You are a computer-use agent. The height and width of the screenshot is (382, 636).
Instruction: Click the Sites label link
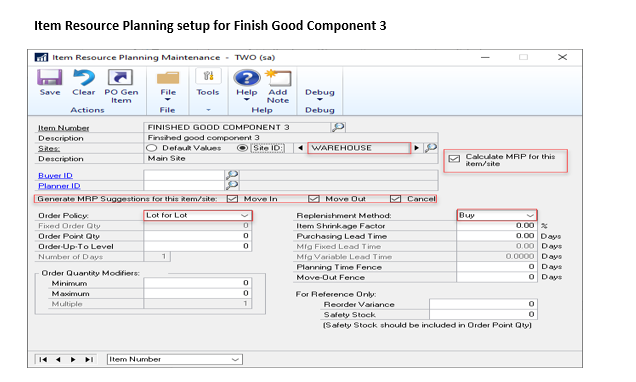point(49,148)
